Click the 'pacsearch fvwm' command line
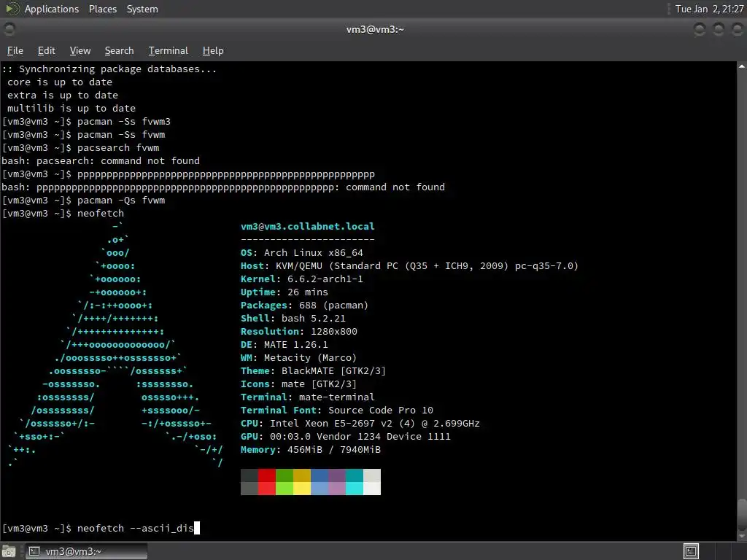This screenshot has width=747, height=560. click(80, 147)
